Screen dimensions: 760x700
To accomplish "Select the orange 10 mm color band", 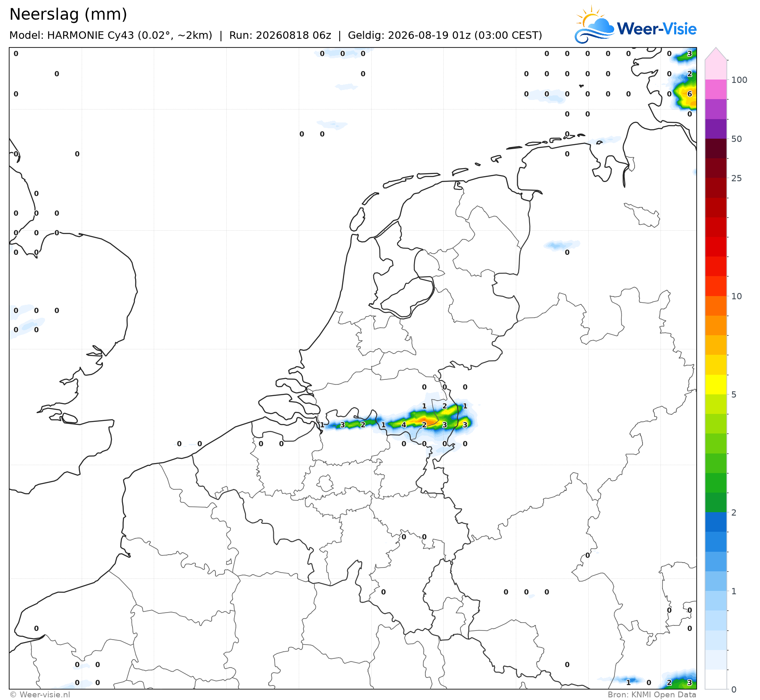I will click(x=716, y=306).
